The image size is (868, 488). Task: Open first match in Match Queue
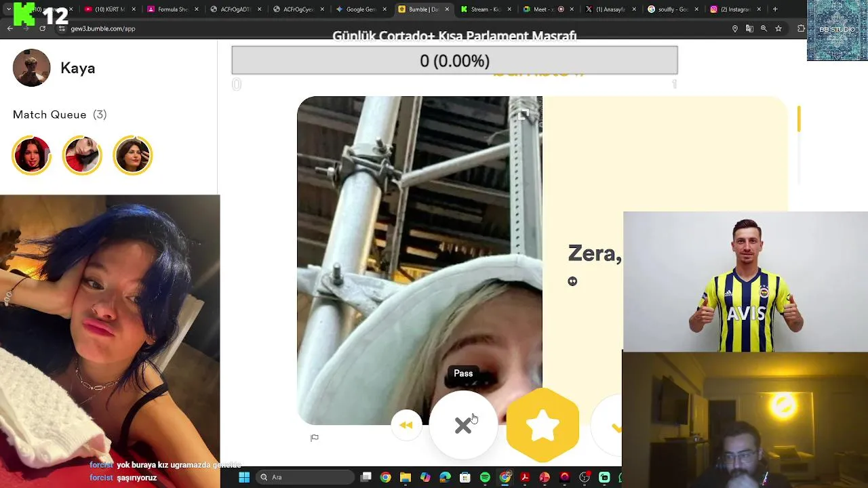tap(31, 155)
